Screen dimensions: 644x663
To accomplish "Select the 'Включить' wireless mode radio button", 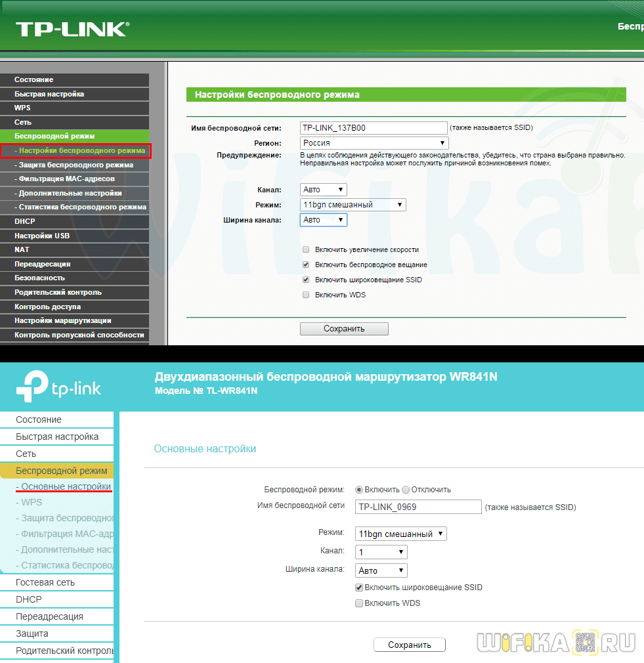I will coord(359,490).
